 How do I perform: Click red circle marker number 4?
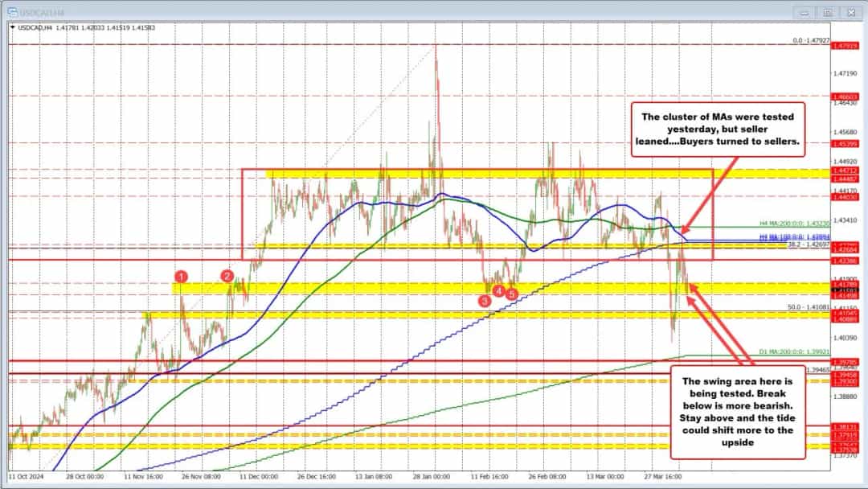click(498, 290)
